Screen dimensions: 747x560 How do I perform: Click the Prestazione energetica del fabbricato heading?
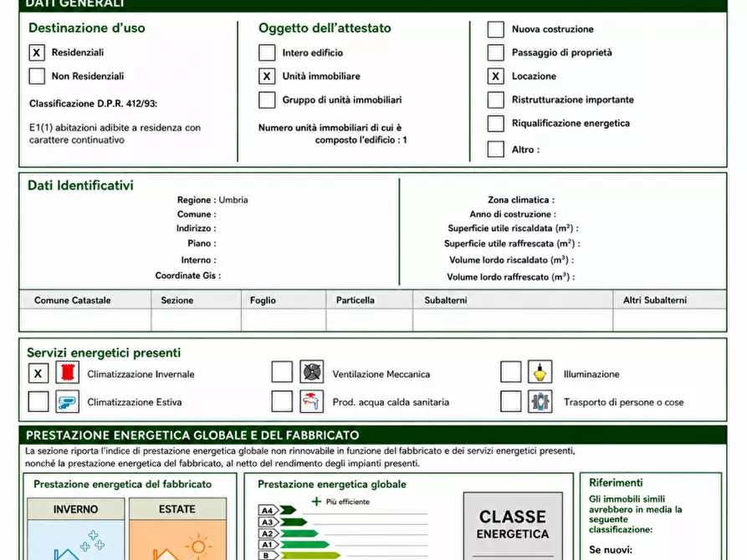(122, 484)
